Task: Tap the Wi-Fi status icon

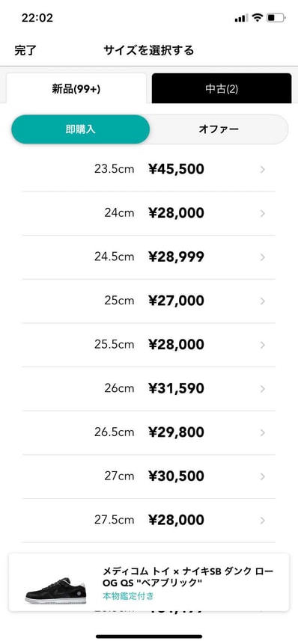Action: click(258, 18)
